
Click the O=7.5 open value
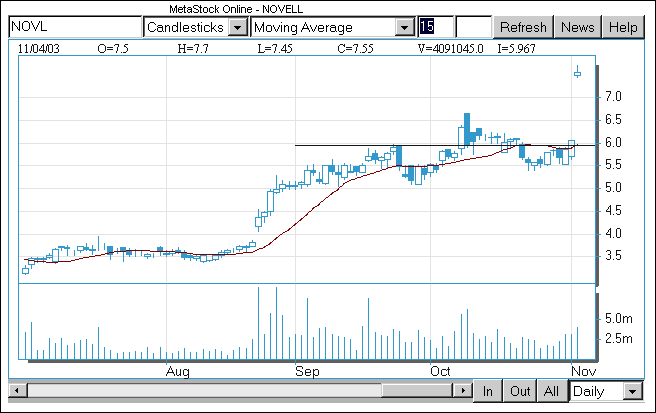tap(113, 49)
